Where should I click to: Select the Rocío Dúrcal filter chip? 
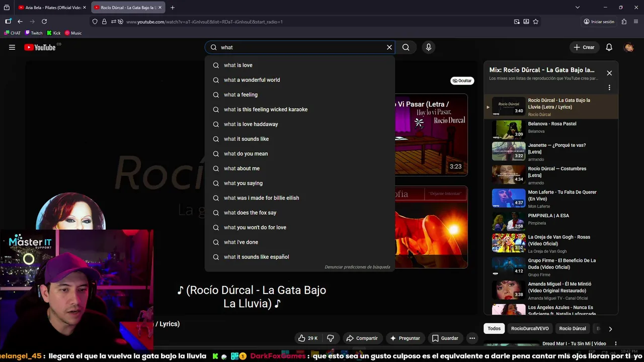(573, 328)
